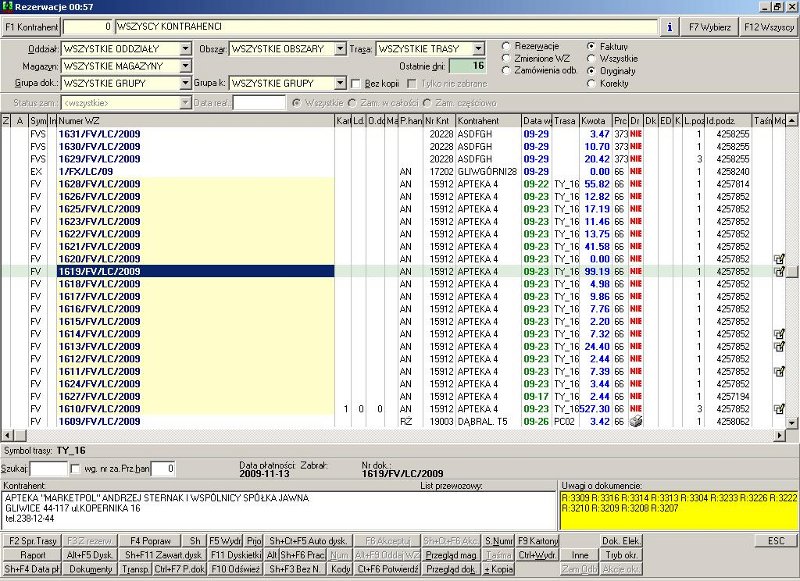Image resolution: width=800 pixels, height=581 pixels.
Task: Open the Magazyn combo box
Action: [185, 66]
